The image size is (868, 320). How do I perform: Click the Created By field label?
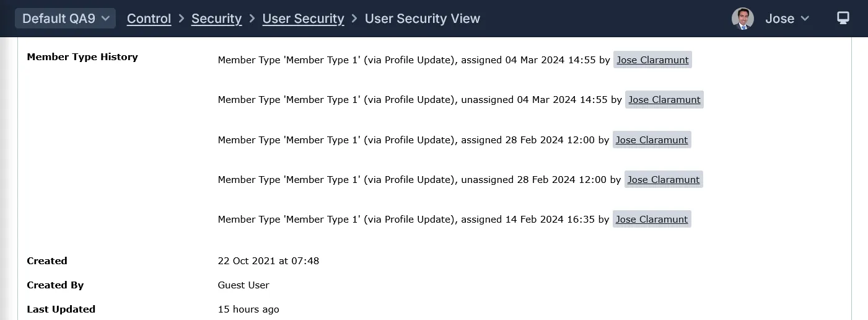55,285
